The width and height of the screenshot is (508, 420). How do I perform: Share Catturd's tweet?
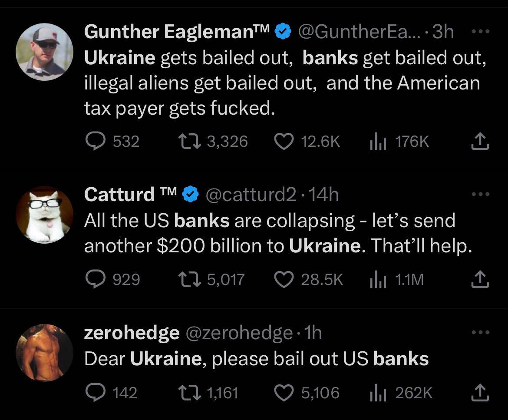(481, 279)
